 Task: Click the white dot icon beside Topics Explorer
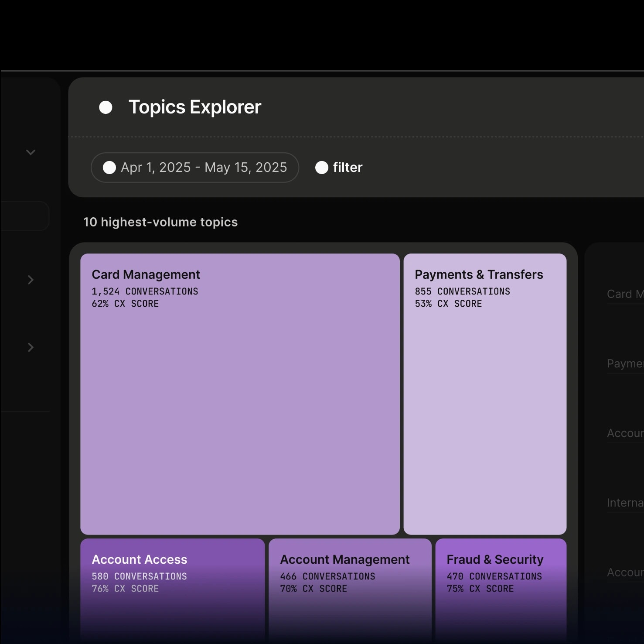click(x=106, y=107)
